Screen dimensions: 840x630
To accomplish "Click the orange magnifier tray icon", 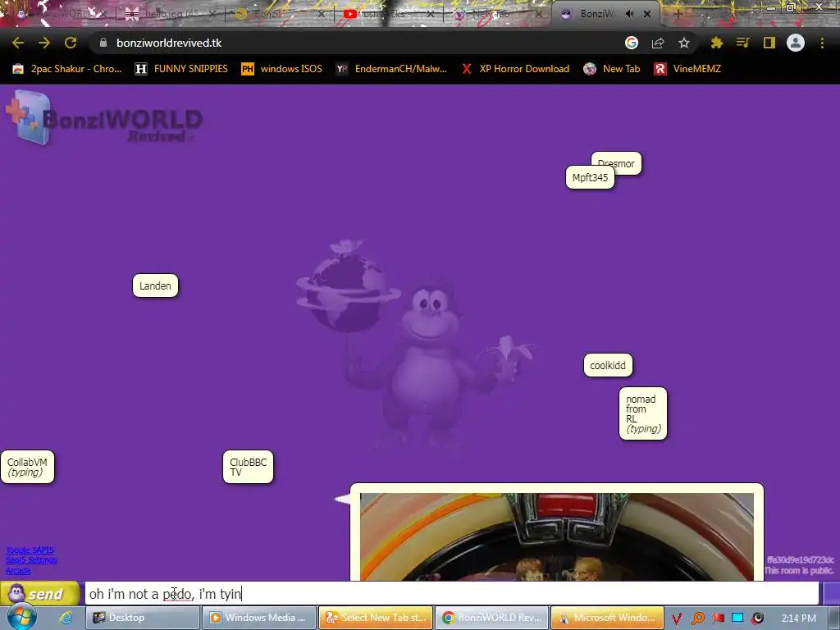I will click(698, 619).
